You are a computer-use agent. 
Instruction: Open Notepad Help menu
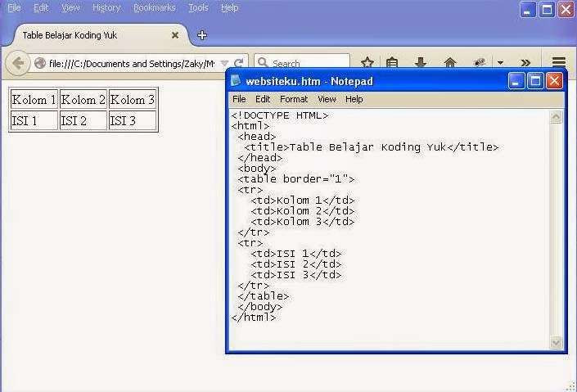[354, 99]
